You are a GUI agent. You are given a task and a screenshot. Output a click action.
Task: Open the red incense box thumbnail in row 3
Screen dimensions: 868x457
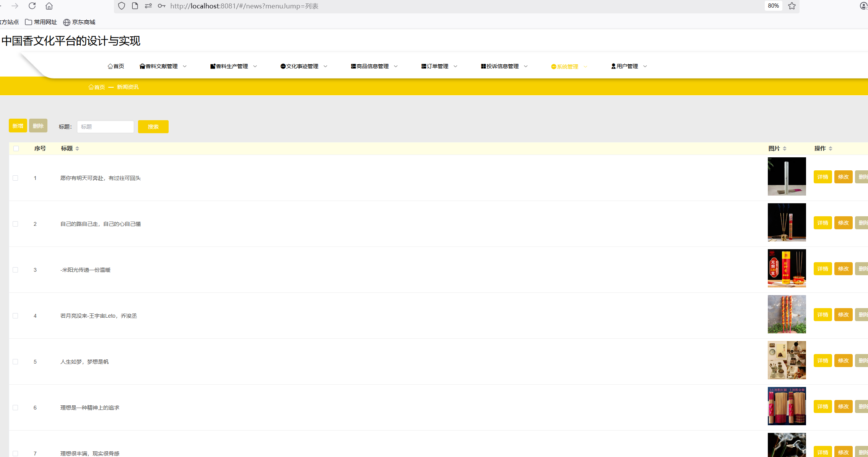pyautogui.click(x=787, y=268)
